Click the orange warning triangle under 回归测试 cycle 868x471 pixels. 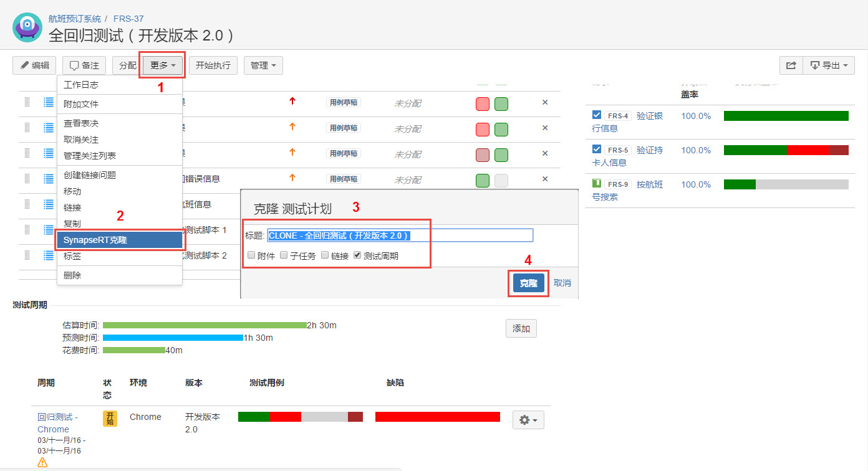pyautogui.click(x=42, y=462)
